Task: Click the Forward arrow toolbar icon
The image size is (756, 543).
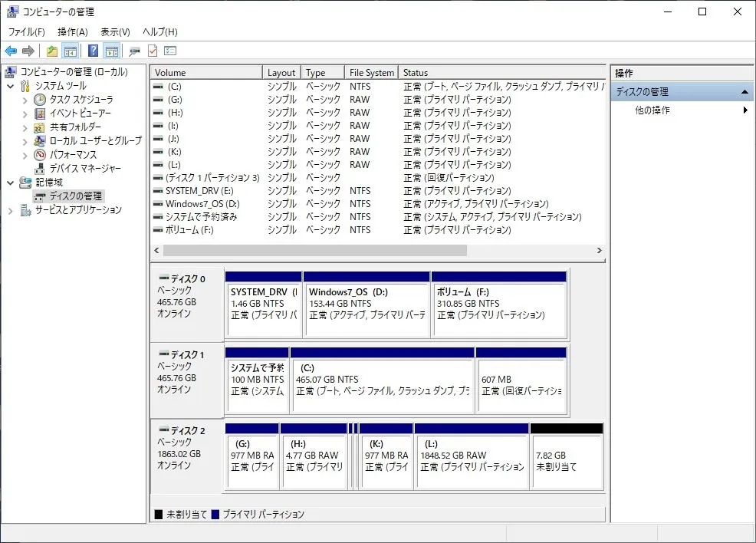Action: pyautogui.click(x=28, y=51)
